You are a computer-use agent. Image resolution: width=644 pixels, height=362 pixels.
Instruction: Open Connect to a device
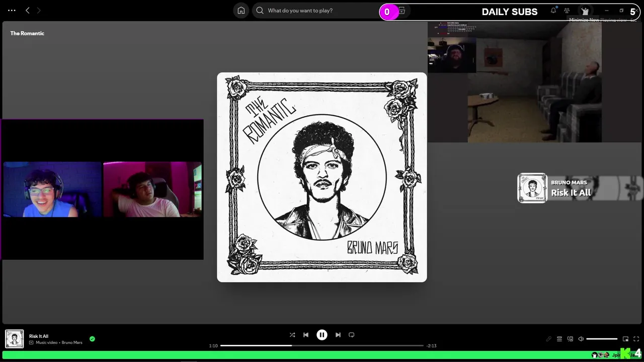(x=570, y=339)
